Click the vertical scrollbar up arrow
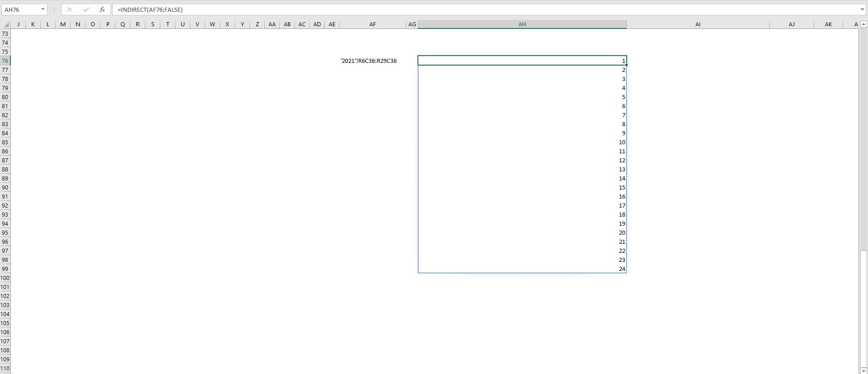This screenshot has width=868, height=374. point(863,24)
